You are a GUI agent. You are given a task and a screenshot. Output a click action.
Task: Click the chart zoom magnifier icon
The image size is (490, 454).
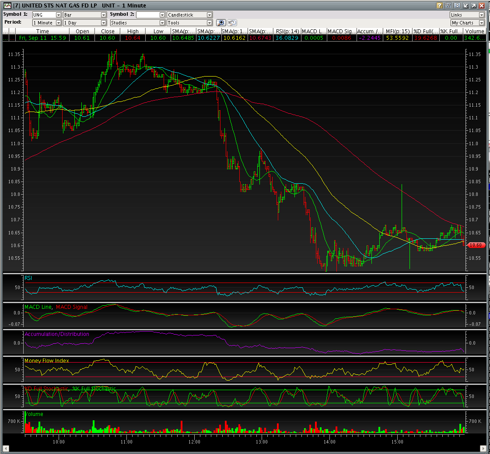click(221, 23)
